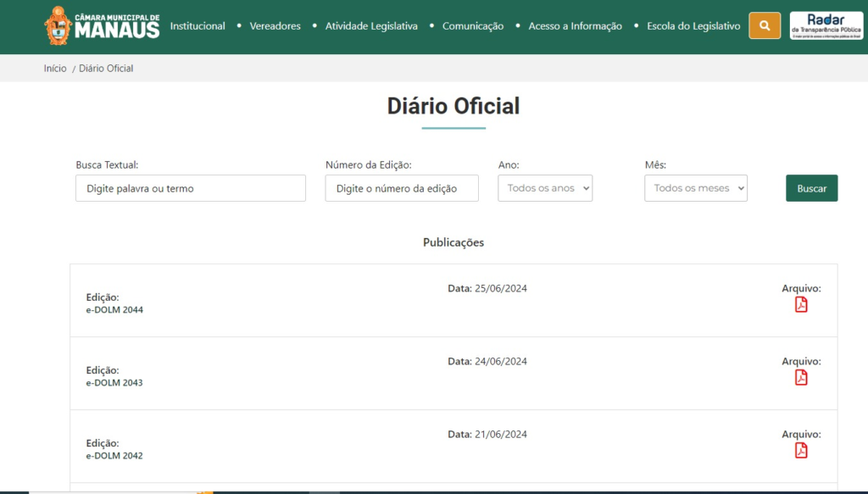Click the date 25/06/2024
The height and width of the screenshot is (494, 868).
coord(500,288)
